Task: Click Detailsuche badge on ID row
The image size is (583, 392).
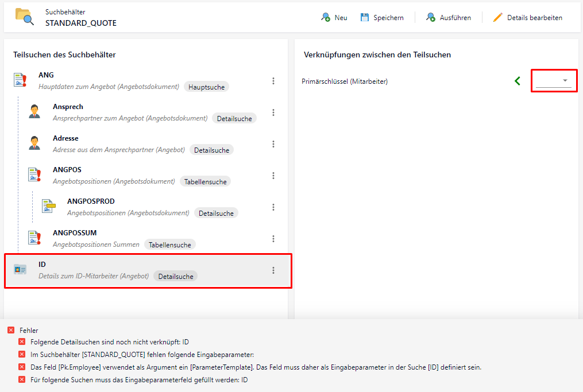Action: click(x=176, y=277)
